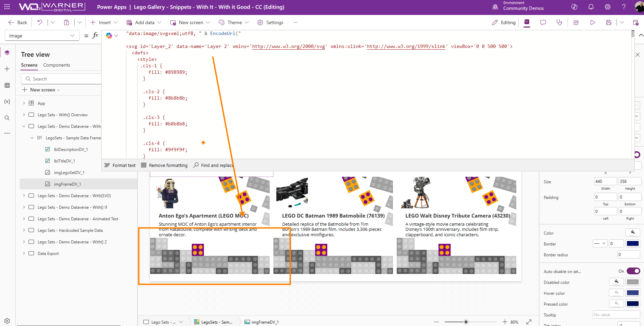The width and height of the screenshot is (644, 326).
Task: Select imgLegoSetDV_1 in the tree
Action: coord(69,172)
